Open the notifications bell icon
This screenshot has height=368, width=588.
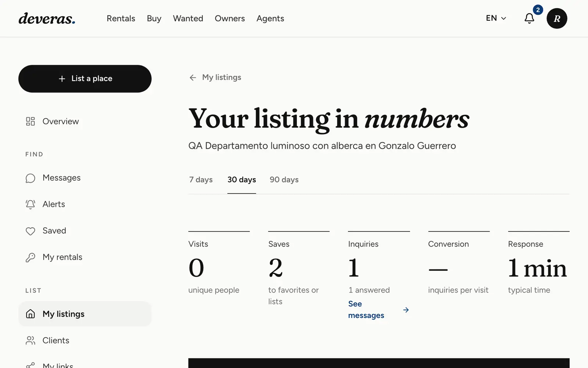(529, 18)
